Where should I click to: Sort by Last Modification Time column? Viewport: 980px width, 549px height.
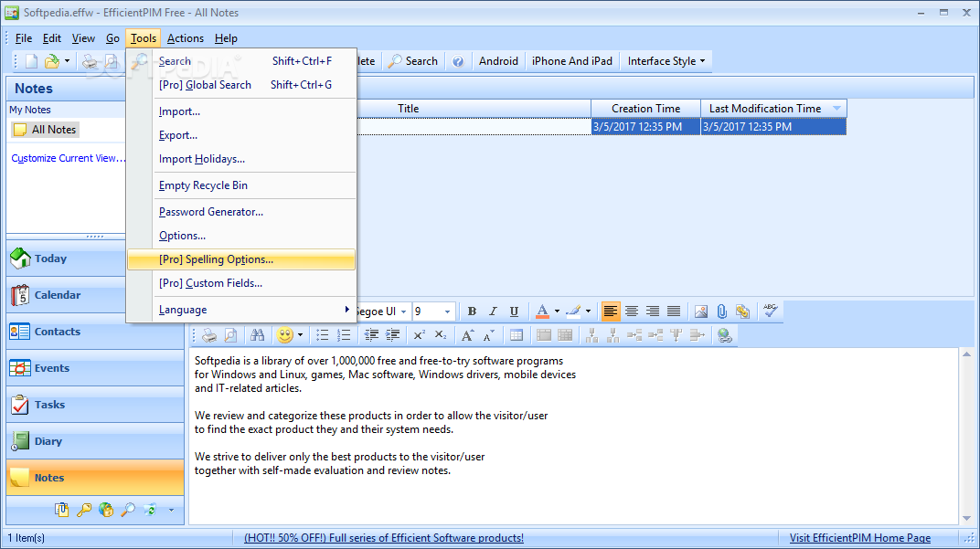coord(773,109)
